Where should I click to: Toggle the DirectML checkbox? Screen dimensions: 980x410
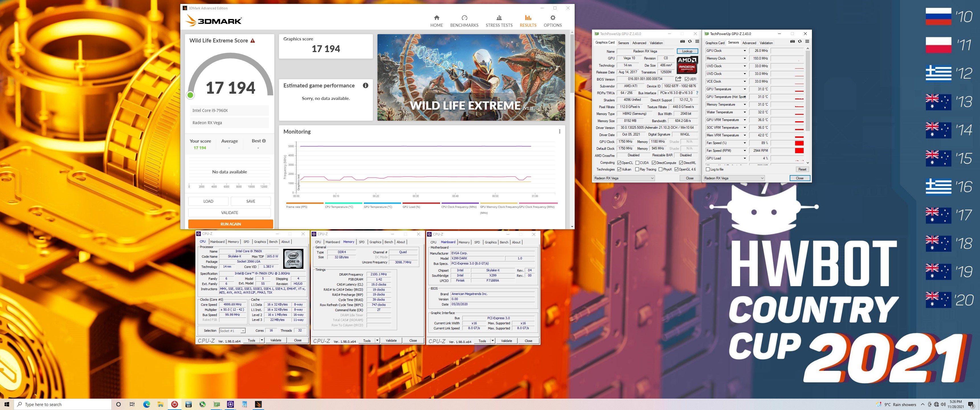pos(681,163)
